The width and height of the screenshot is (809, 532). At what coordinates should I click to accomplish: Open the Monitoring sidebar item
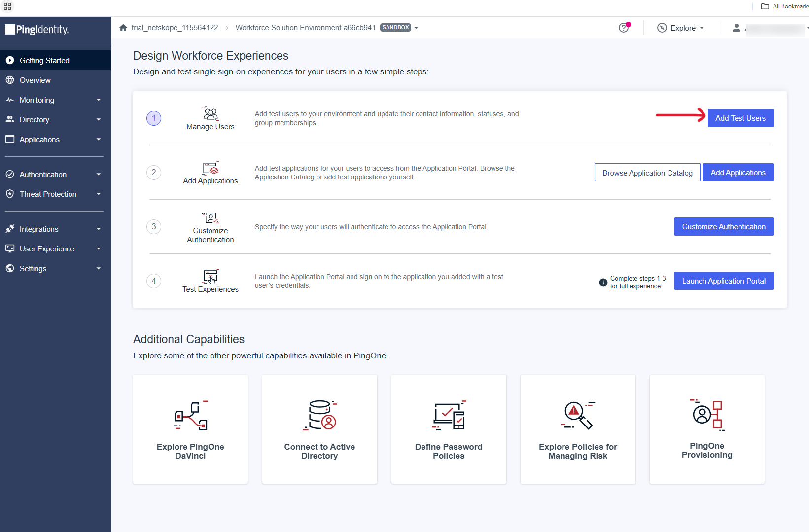pos(55,100)
